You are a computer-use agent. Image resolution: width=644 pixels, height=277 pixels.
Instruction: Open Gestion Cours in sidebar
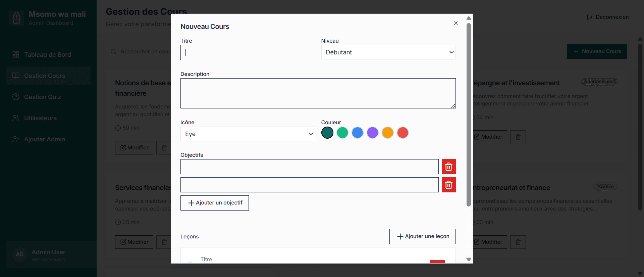tap(48, 76)
